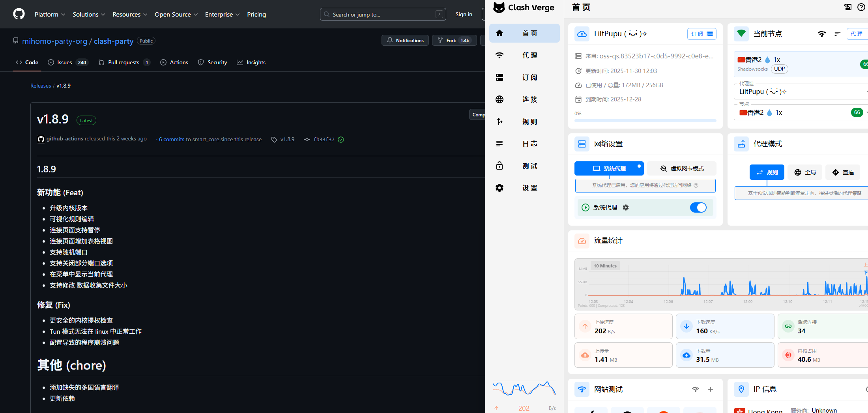Click the Search or jump to field

(x=383, y=14)
